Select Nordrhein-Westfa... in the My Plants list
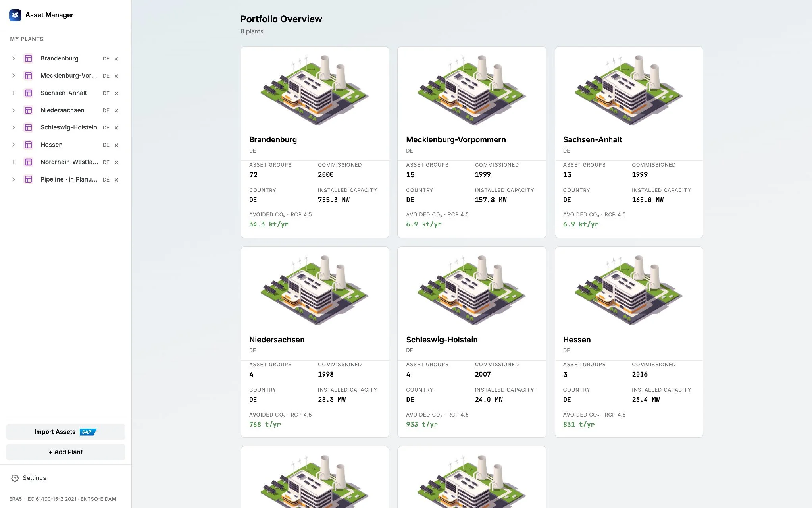Image resolution: width=812 pixels, height=508 pixels. tap(69, 162)
